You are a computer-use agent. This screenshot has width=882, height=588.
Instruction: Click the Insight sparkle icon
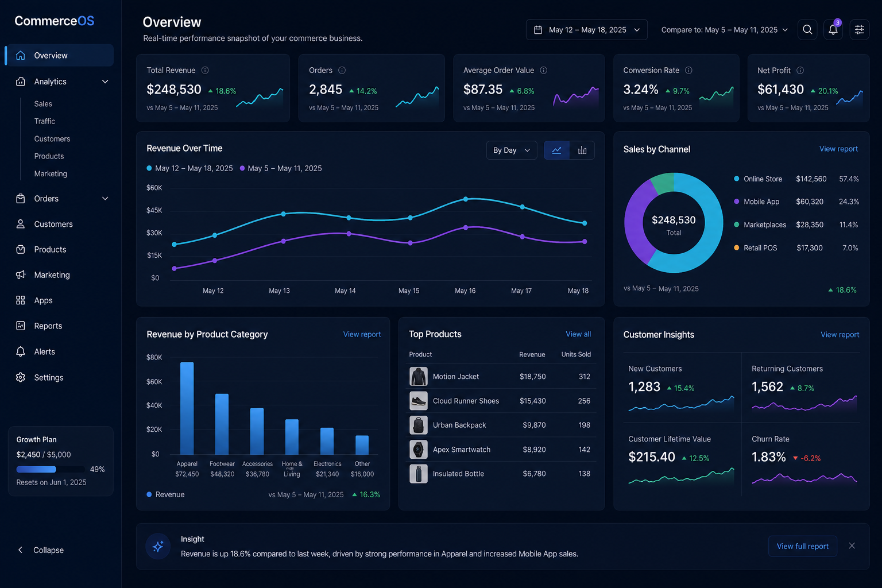(x=158, y=547)
